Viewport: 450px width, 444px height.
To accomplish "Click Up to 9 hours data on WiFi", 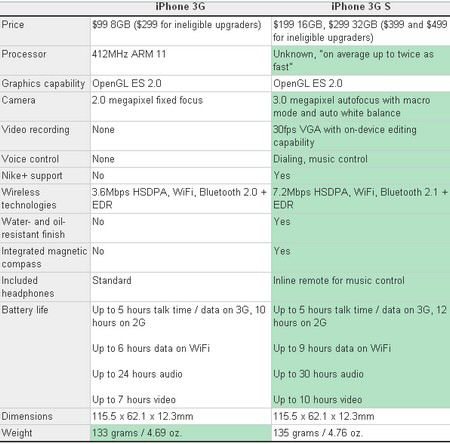I will [332, 348].
